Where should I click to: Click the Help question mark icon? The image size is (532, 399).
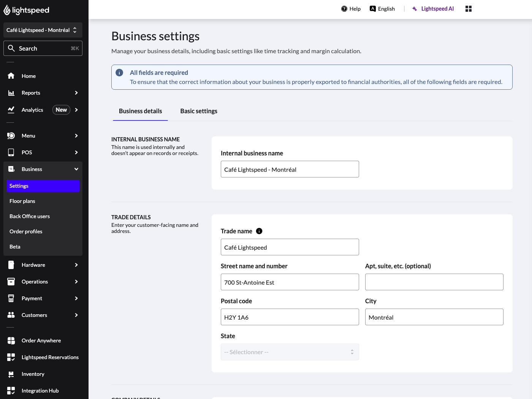point(344,9)
